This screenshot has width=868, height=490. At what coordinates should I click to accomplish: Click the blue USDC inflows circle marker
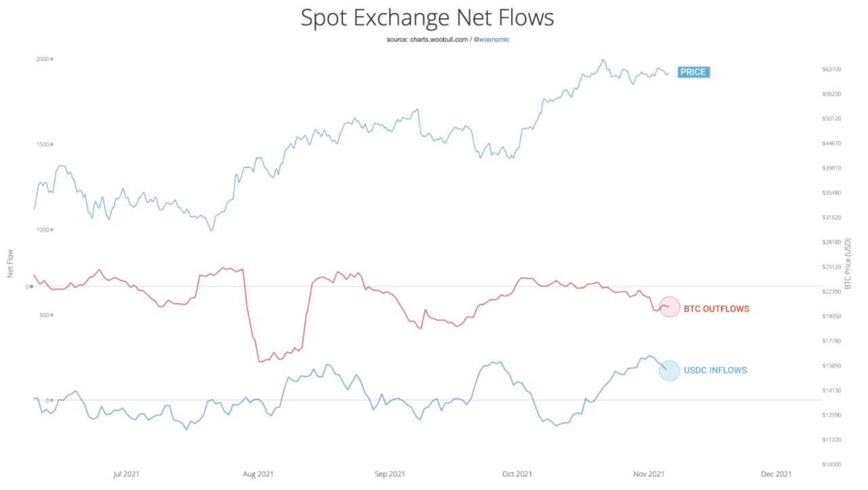click(x=669, y=370)
